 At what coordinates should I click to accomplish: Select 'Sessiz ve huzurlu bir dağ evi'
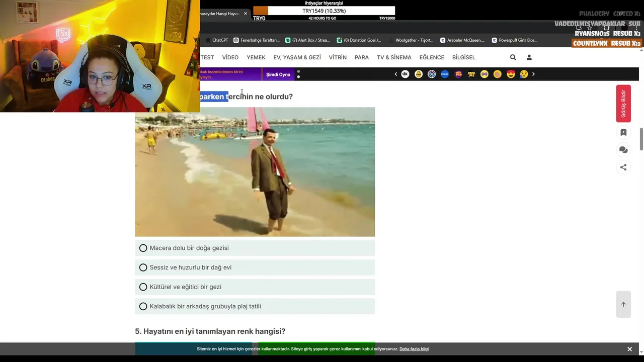[255, 267]
